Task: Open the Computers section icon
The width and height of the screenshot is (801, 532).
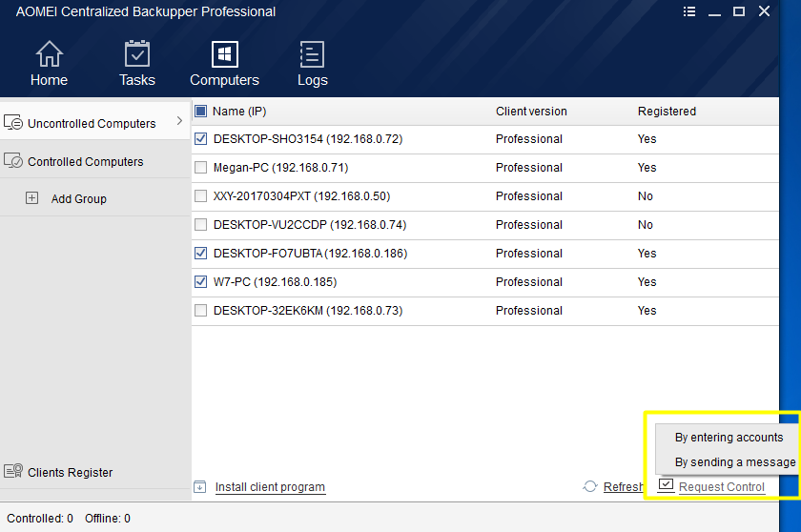Action: tap(225, 54)
